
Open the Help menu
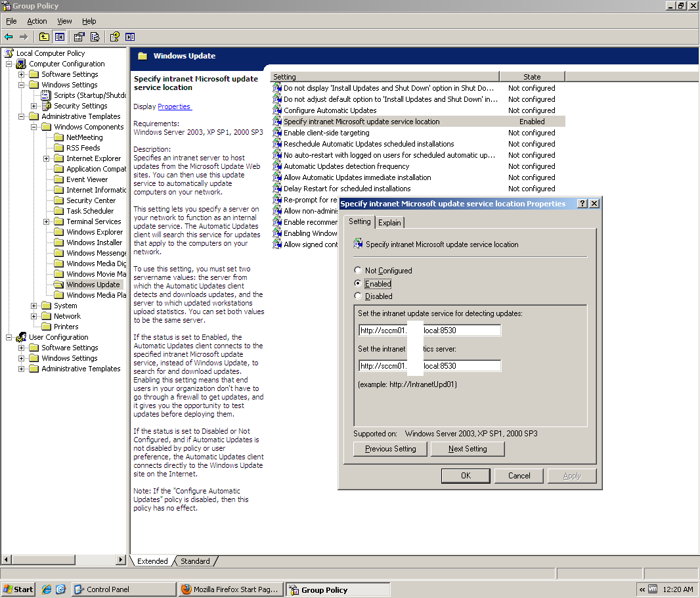pos(89,21)
